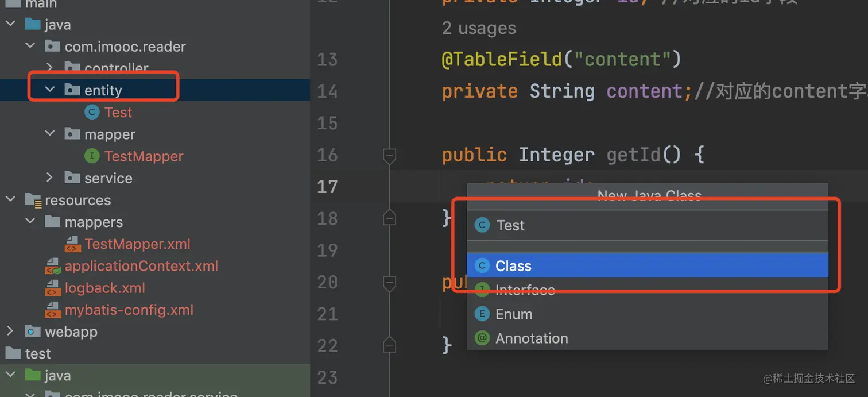Screen dimensions: 868x397
Task: Click the Annotation type icon in popup
Action: [x=482, y=338]
